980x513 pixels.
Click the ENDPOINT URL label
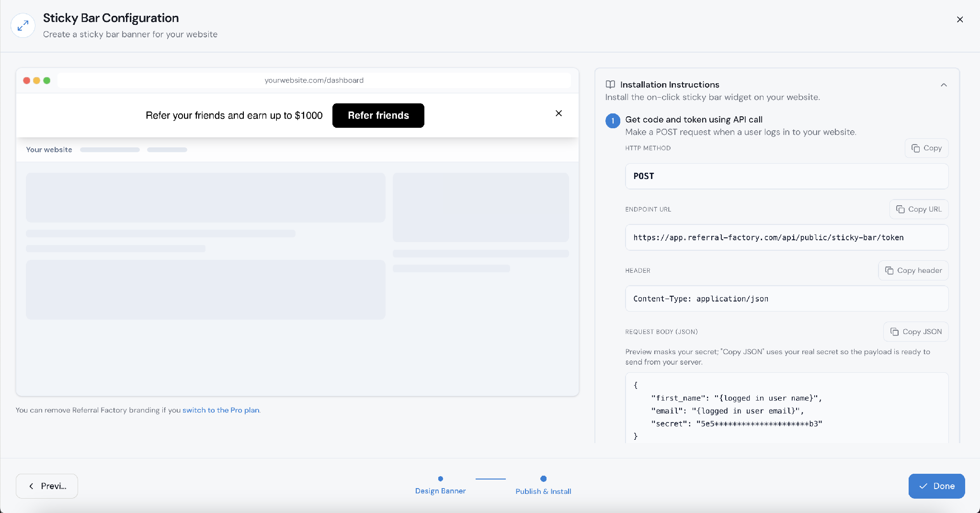coord(648,210)
